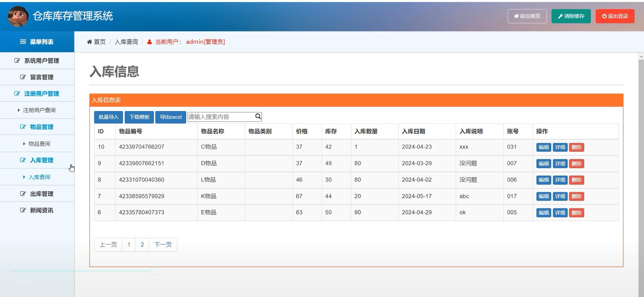
Task: Open 物品查询 submenu item
Action: pyautogui.click(x=37, y=144)
